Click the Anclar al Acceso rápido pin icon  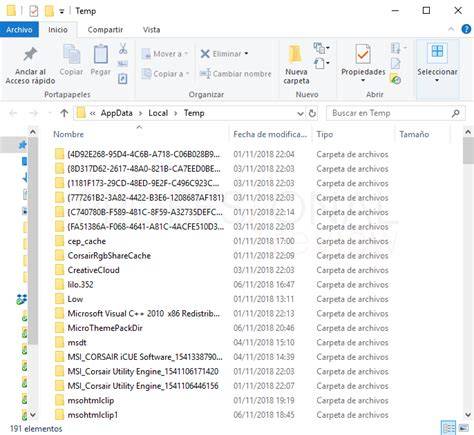pyautogui.click(x=30, y=54)
